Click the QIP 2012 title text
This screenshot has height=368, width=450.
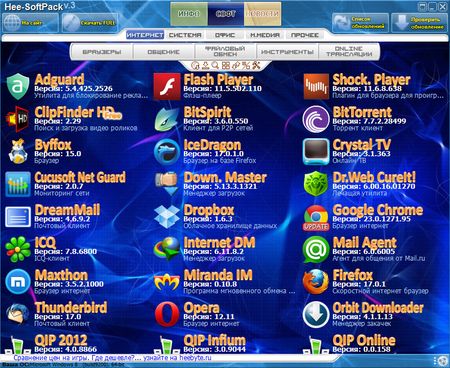(61, 340)
